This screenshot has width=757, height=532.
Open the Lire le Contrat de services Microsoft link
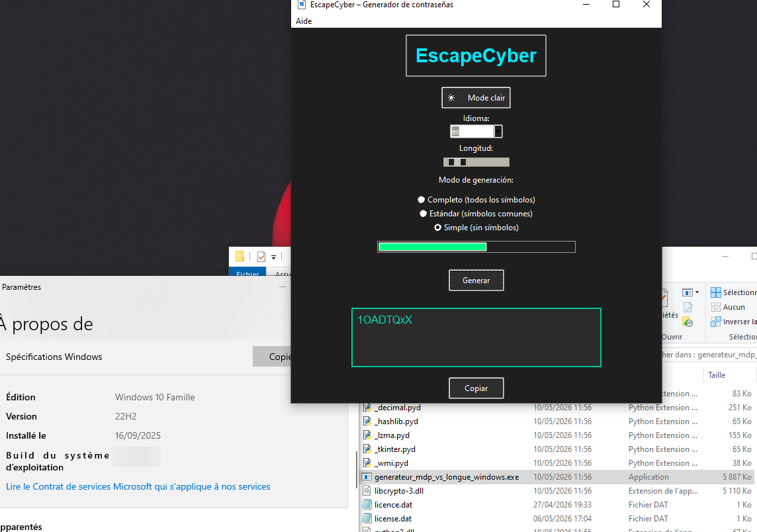[x=138, y=486]
